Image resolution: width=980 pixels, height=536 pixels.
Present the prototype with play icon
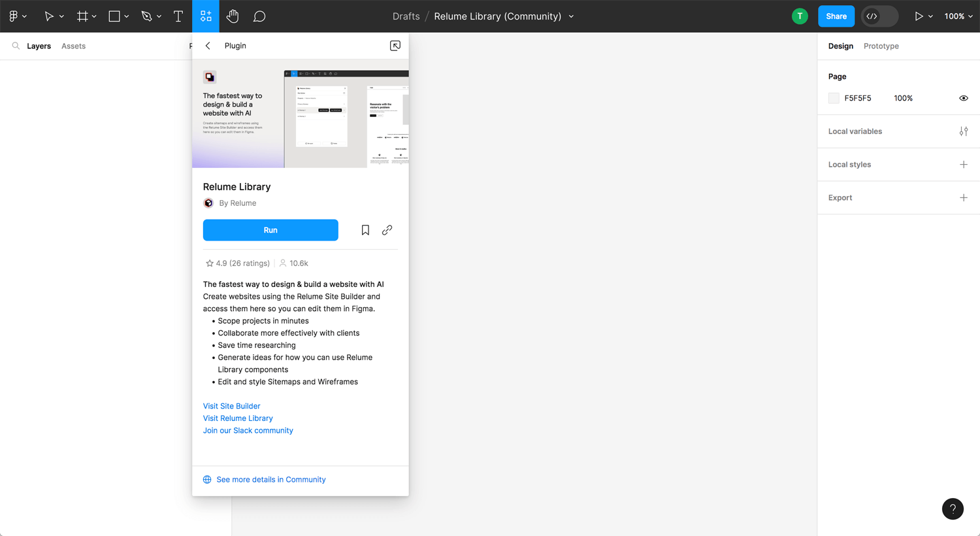(919, 16)
